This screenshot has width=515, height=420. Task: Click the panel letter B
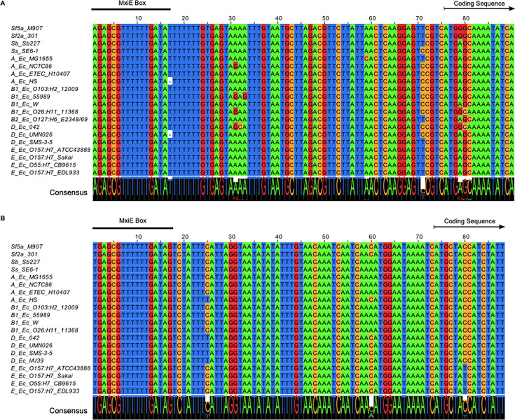pos(3,218)
